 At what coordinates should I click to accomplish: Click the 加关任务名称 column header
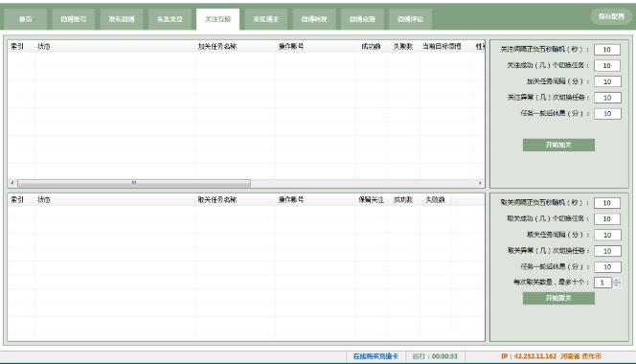[x=217, y=47]
